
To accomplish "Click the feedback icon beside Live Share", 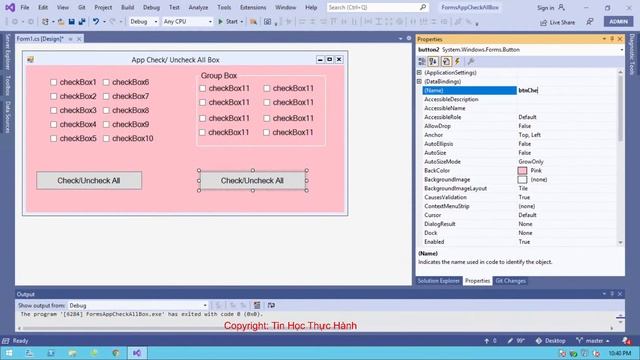I will tap(590, 22).
